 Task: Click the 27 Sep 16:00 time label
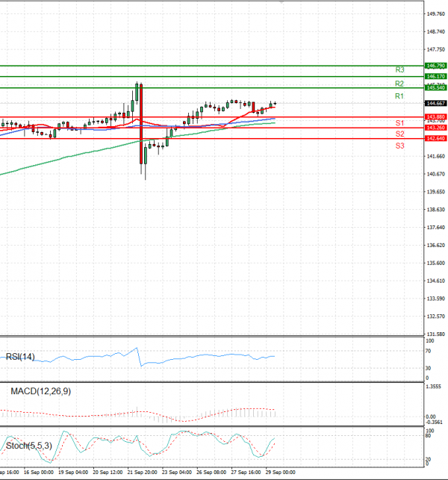click(x=246, y=473)
